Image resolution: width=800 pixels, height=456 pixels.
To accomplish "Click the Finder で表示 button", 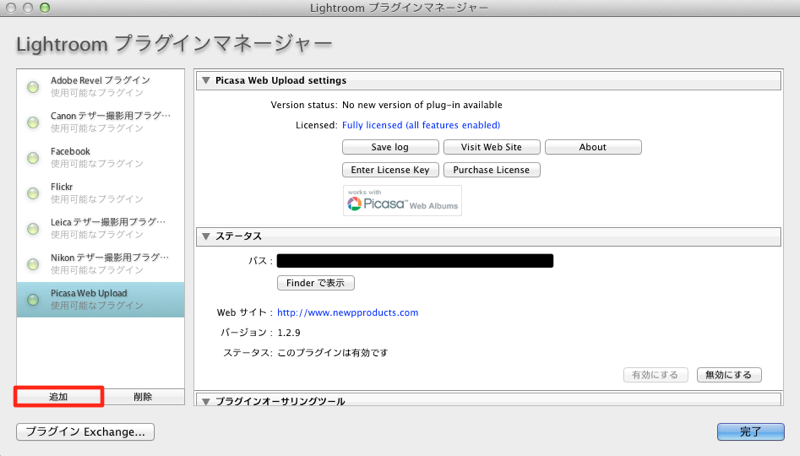I will tap(316, 283).
